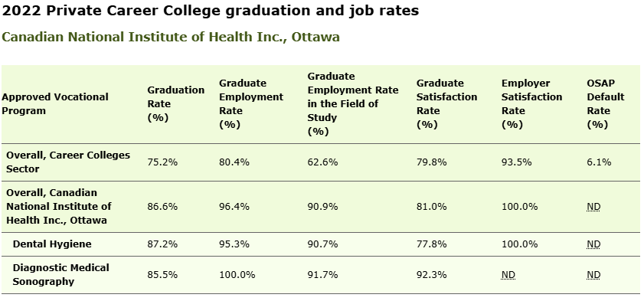The width and height of the screenshot is (644, 301).
Task: Click the OSAP Default Rate column header
Action: click(x=606, y=104)
